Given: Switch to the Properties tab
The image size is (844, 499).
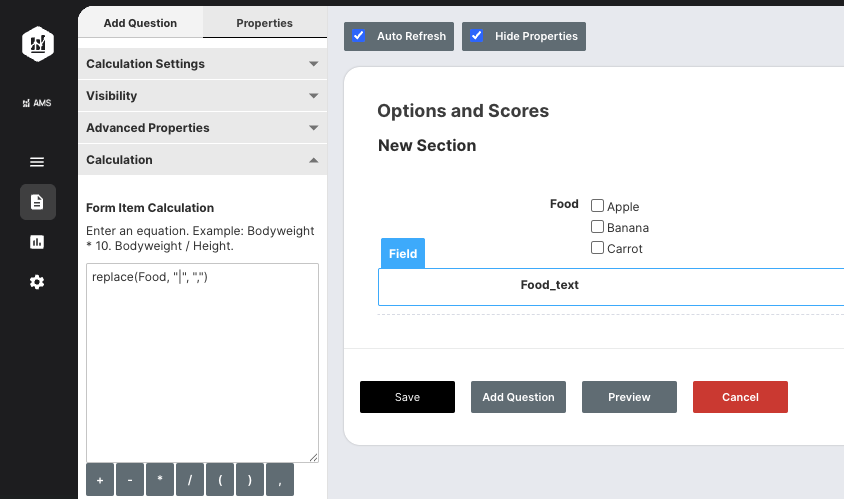Looking at the screenshot, I should 264,23.
